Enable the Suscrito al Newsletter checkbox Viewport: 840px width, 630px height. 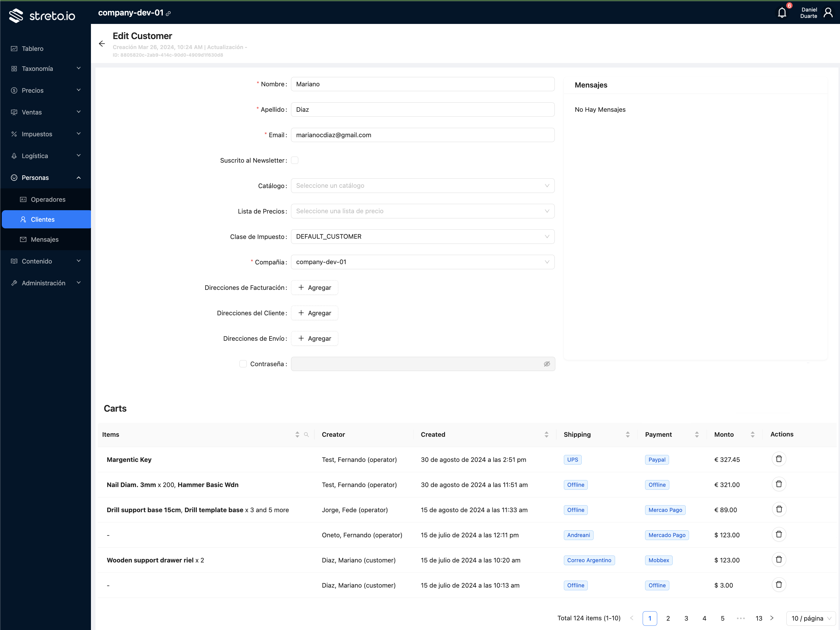(295, 160)
